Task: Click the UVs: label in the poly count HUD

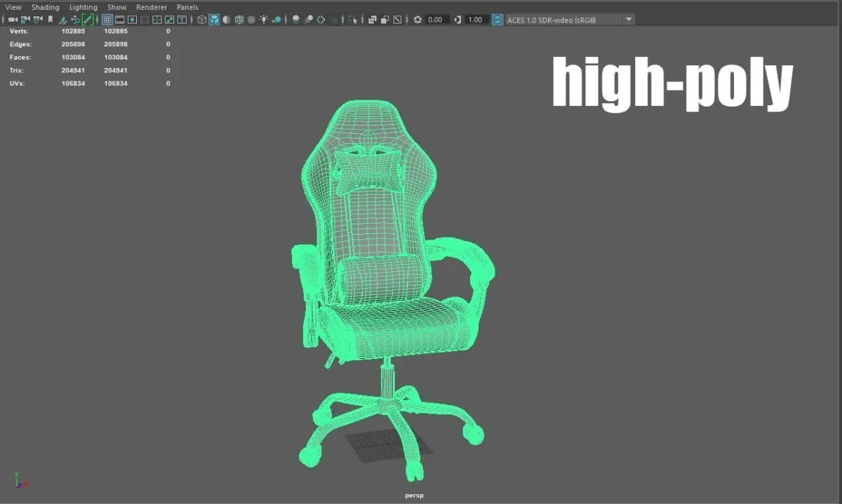Action: [x=18, y=83]
